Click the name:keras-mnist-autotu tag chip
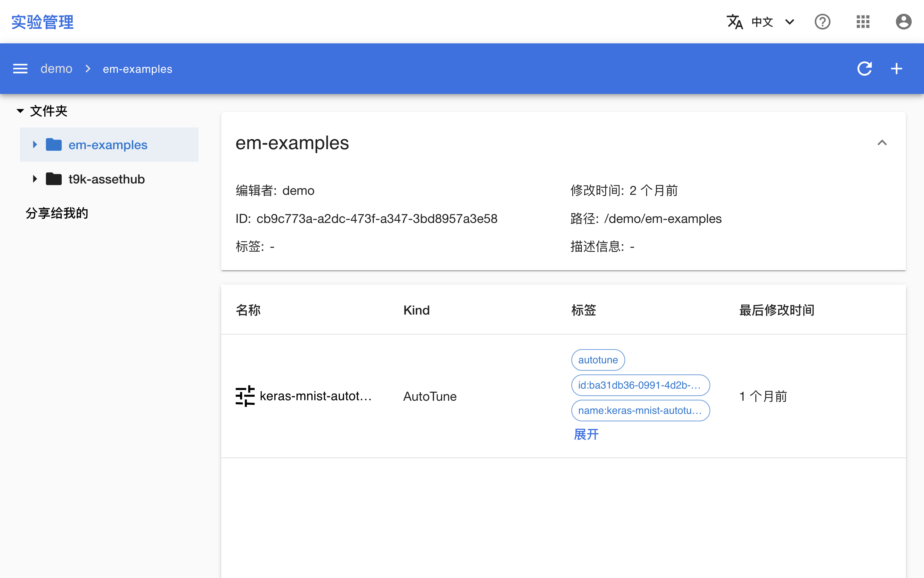The height and width of the screenshot is (578, 924). pos(640,411)
